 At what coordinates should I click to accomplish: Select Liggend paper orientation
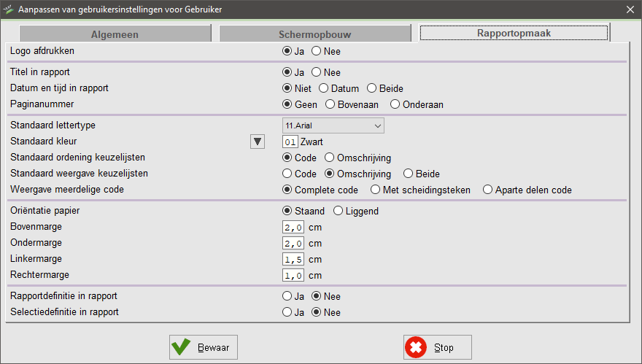[x=339, y=212]
